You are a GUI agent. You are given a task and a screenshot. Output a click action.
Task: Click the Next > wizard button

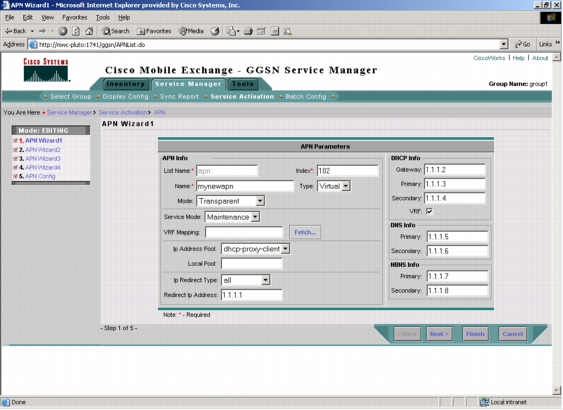pos(439,334)
